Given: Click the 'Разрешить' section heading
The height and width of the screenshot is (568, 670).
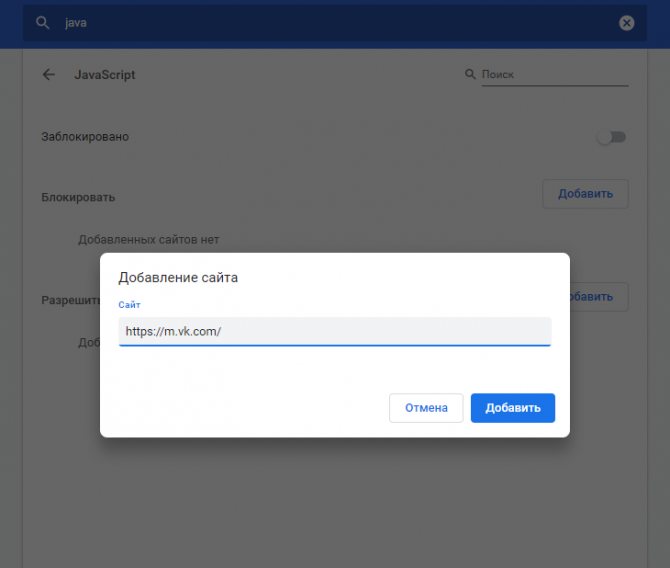Looking at the screenshot, I should click(71, 300).
